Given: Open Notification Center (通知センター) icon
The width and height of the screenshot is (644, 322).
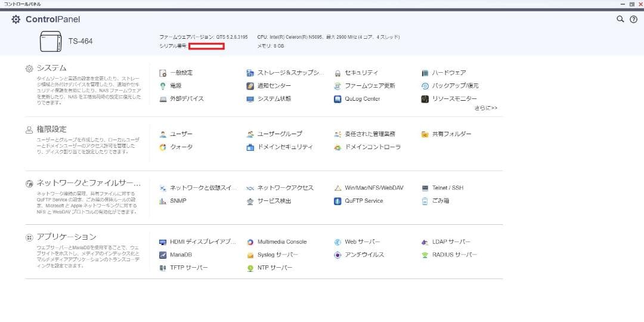Looking at the screenshot, I should [250, 86].
